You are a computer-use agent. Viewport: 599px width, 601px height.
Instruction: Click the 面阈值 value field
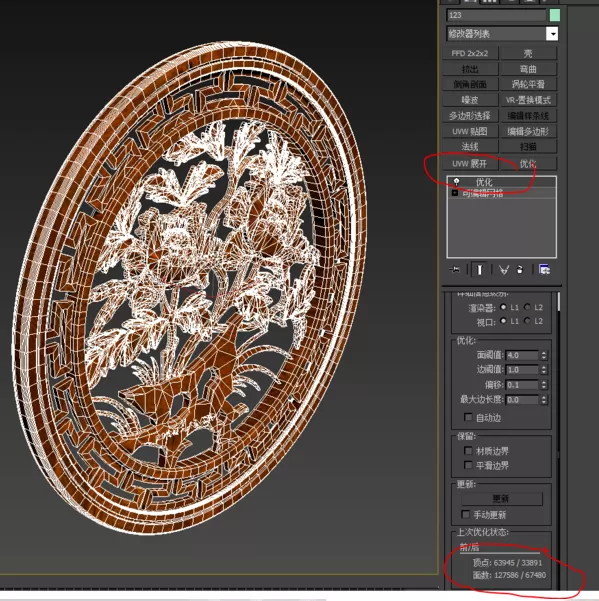pos(522,355)
